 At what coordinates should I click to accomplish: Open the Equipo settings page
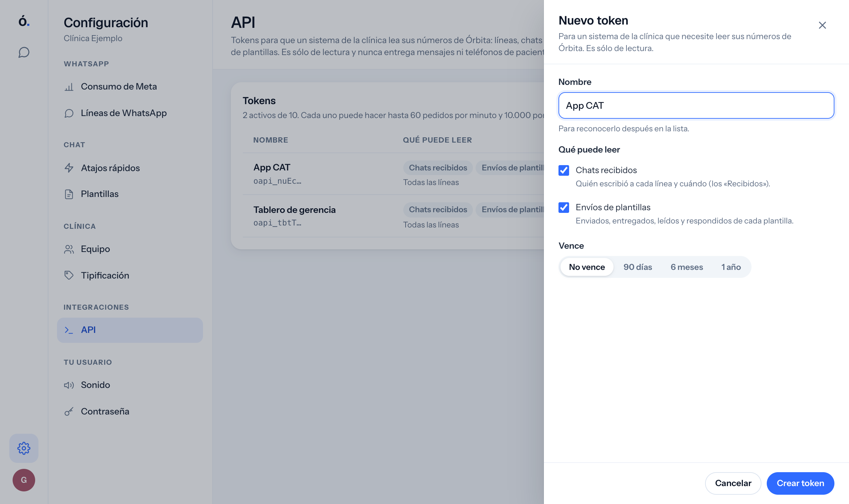(x=130, y=249)
